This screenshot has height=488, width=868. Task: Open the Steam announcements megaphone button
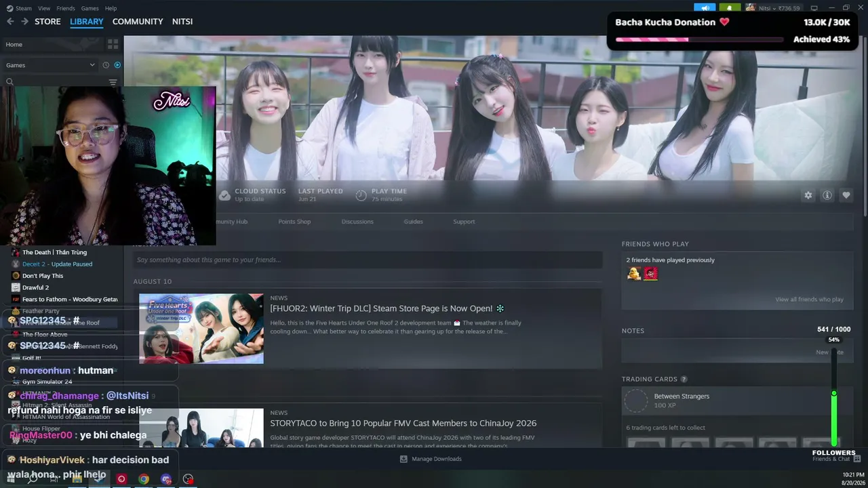[x=705, y=8]
